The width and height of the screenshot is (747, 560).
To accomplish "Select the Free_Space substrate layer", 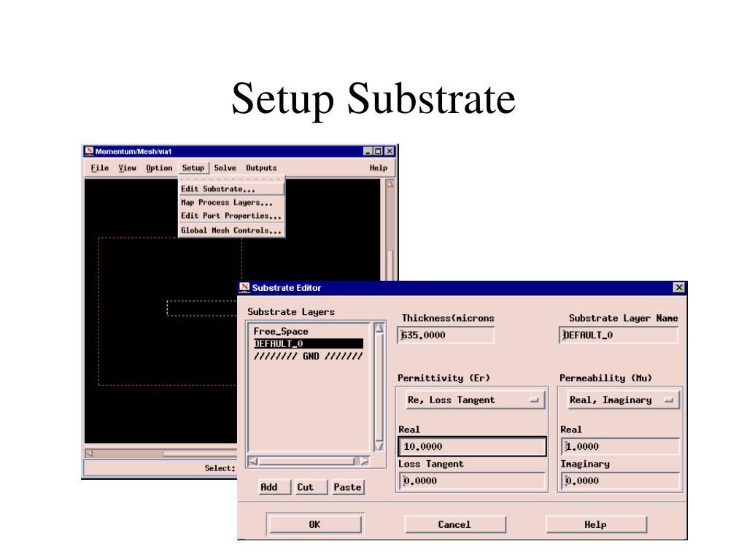I will pos(309,332).
